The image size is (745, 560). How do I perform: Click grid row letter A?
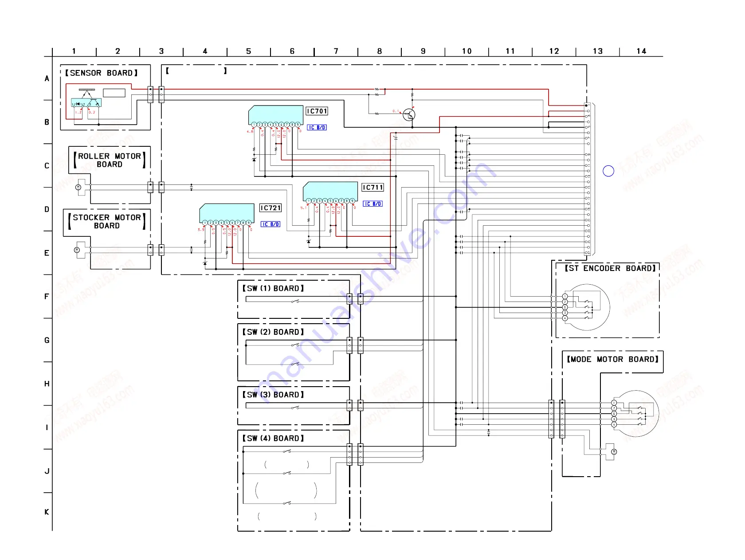click(47, 79)
